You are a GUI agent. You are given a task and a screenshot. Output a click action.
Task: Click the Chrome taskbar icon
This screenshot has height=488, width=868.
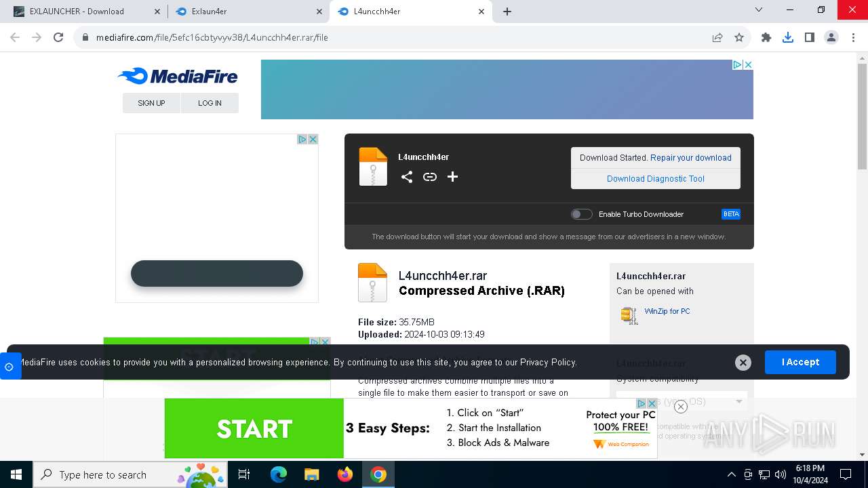click(x=378, y=474)
